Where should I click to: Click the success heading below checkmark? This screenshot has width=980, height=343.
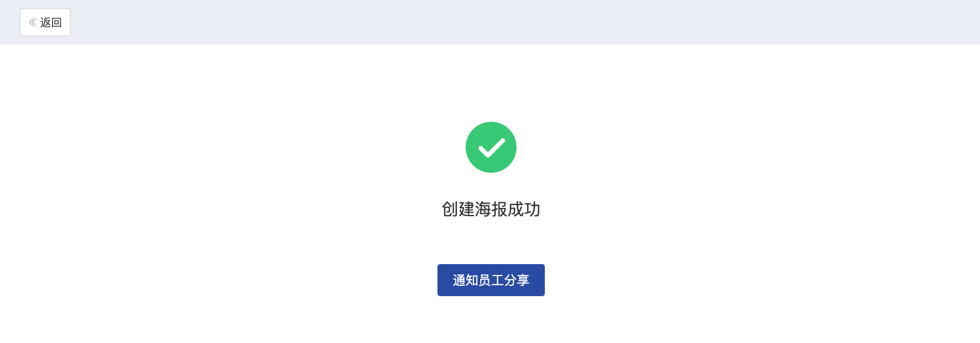(x=491, y=209)
